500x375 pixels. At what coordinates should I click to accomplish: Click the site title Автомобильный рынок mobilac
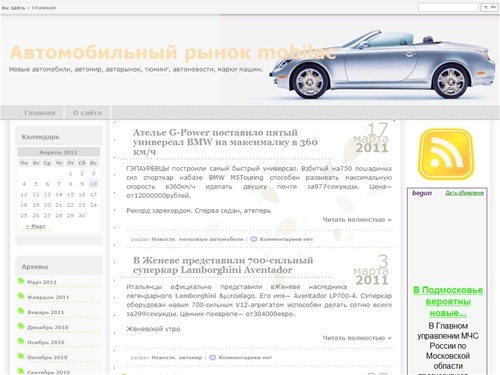173,53
